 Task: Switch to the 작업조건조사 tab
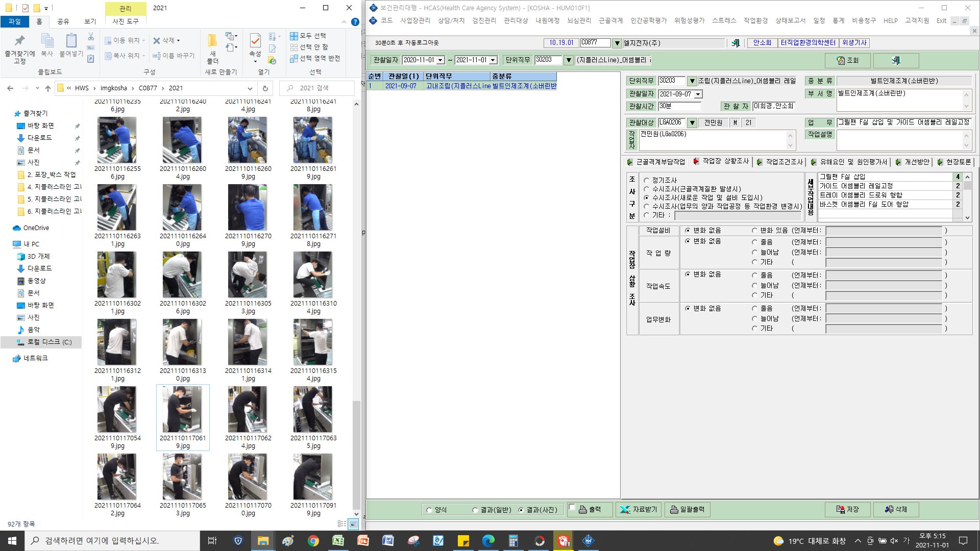tap(780, 162)
